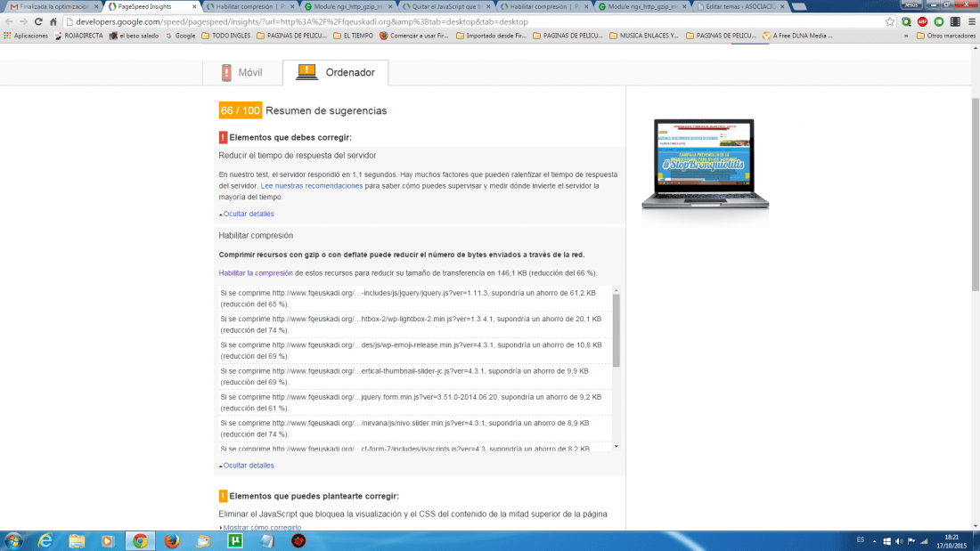Image resolution: width=980 pixels, height=551 pixels.
Task: Show hidden bookmarks with the » chevron
Action: (x=906, y=36)
